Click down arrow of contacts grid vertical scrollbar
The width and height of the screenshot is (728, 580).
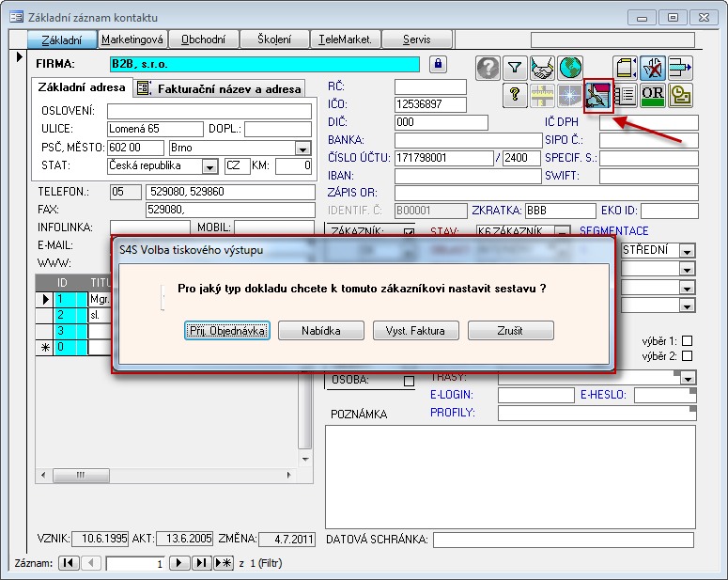pos(305,459)
